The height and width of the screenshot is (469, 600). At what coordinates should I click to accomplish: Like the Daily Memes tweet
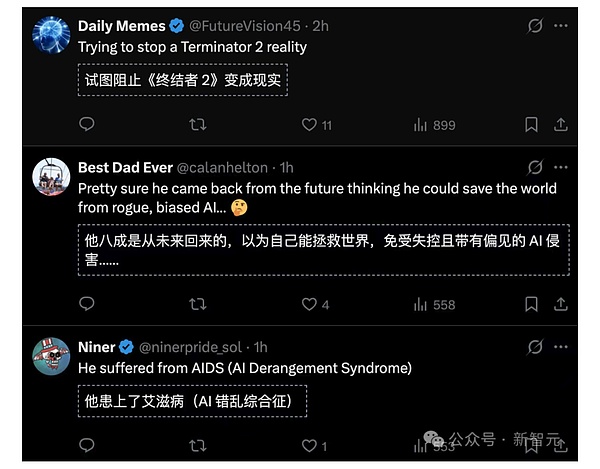pyautogui.click(x=310, y=125)
